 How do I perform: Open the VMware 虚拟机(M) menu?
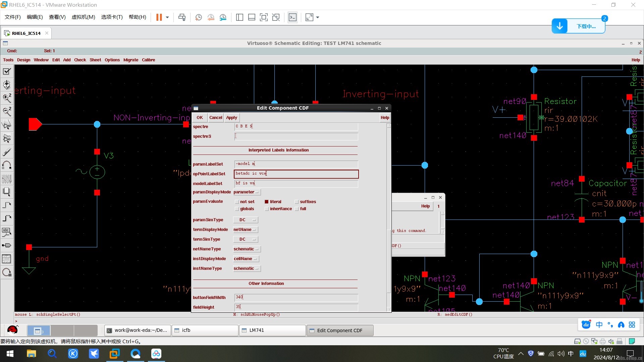tap(83, 17)
